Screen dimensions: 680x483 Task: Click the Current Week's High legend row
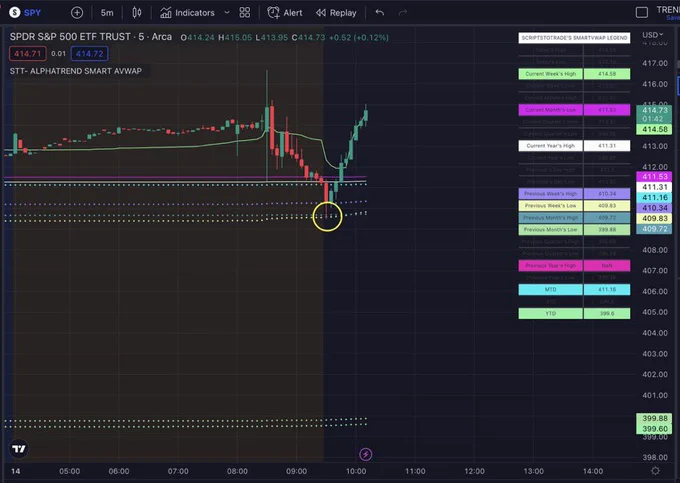coord(574,74)
